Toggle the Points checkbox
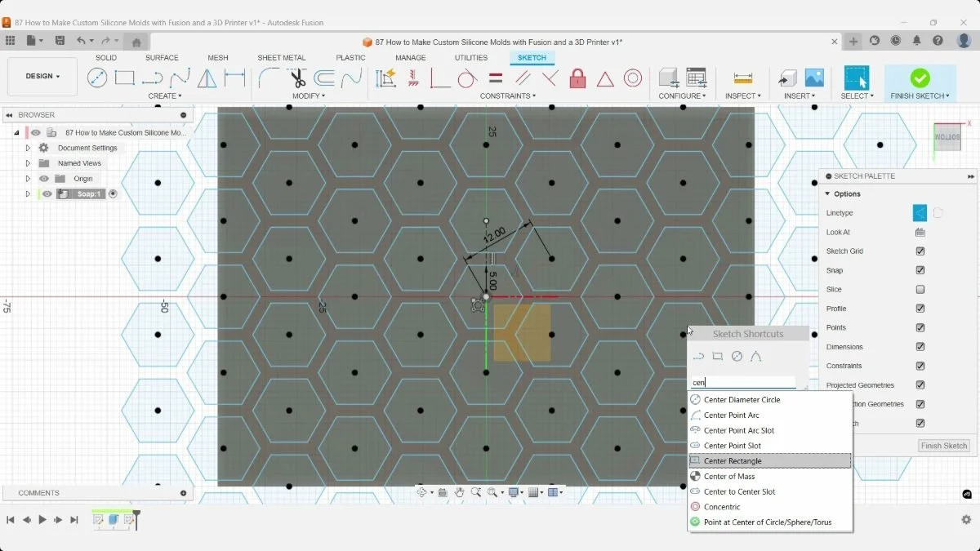Image resolution: width=980 pixels, height=551 pixels. (x=920, y=327)
